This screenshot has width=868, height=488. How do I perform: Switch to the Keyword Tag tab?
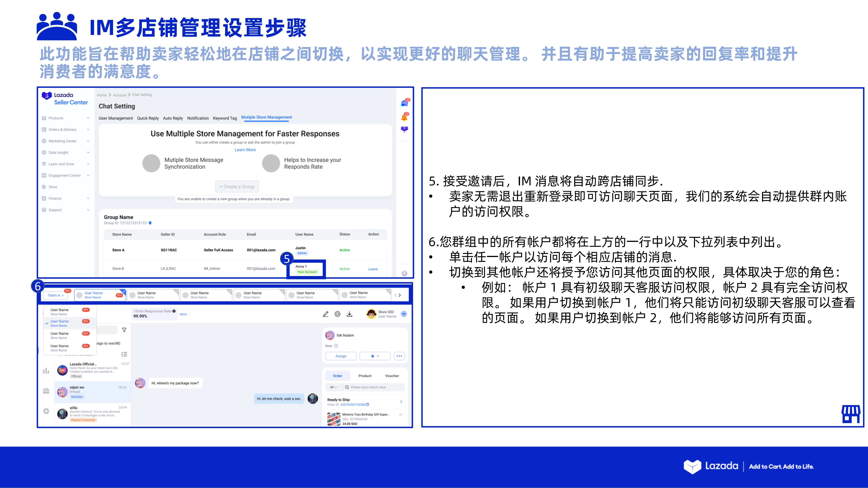pos(225,118)
